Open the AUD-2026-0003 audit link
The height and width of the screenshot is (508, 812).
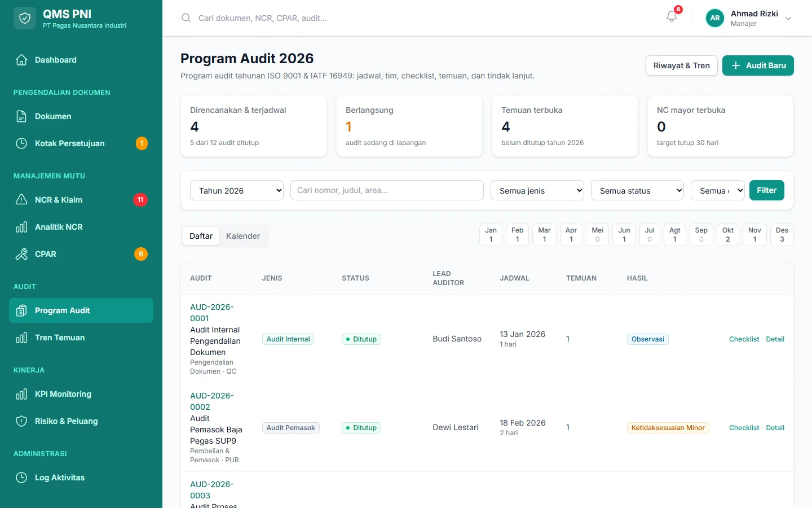pos(212,490)
